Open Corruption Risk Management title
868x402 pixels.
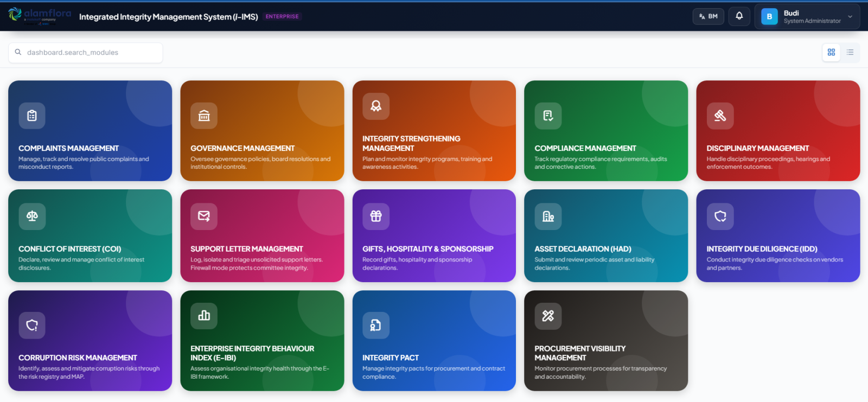click(78, 358)
